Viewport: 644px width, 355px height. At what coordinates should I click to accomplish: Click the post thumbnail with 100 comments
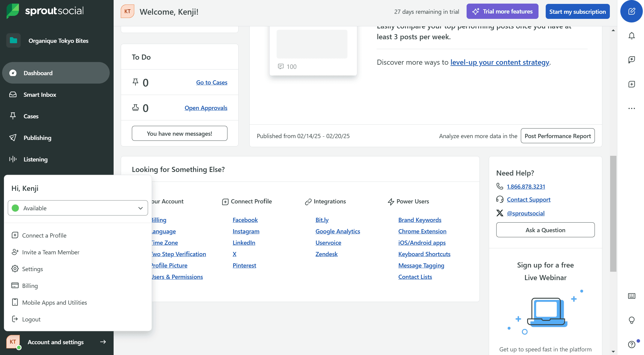pos(312,44)
